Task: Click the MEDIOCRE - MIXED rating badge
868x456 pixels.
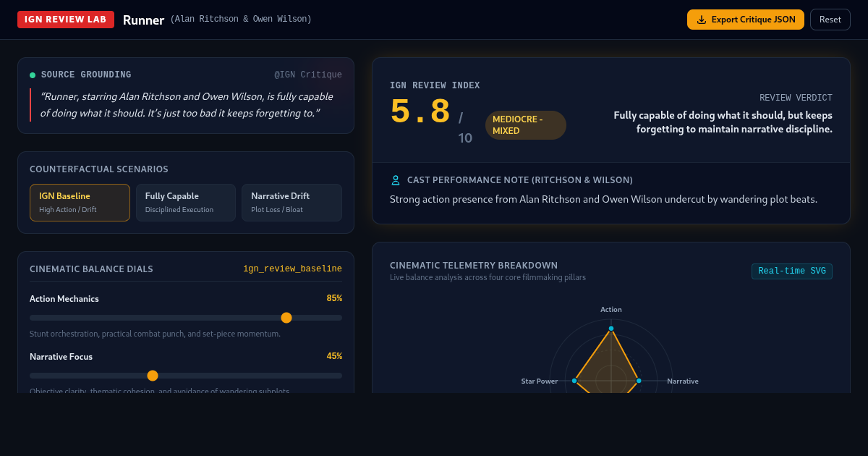Action: point(526,125)
